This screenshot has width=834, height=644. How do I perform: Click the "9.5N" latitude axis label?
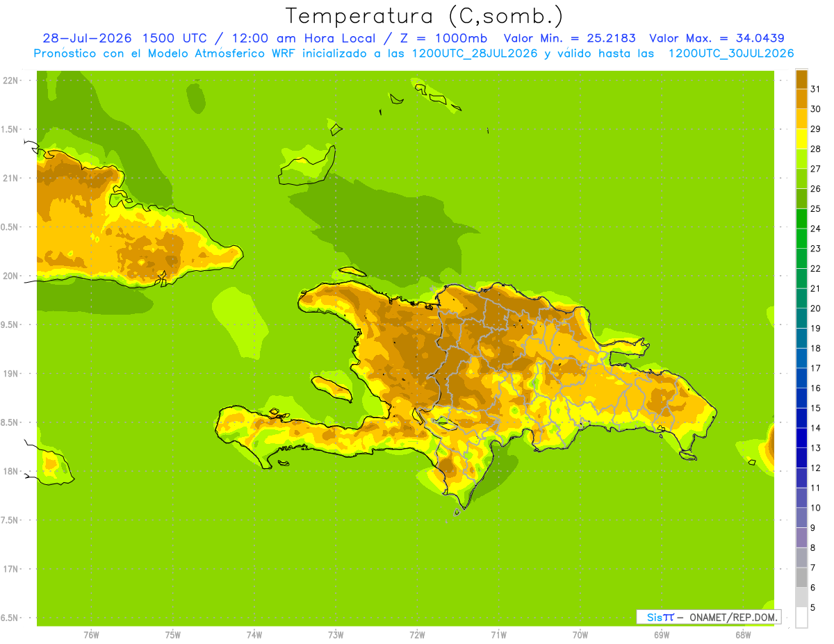pyautogui.click(x=10, y=324)
